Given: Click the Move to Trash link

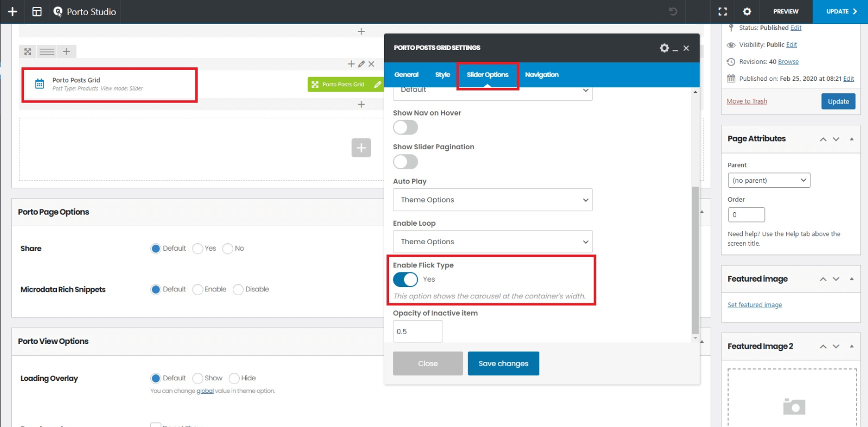Looking at the screenshot, I should (x=746, y=101).
